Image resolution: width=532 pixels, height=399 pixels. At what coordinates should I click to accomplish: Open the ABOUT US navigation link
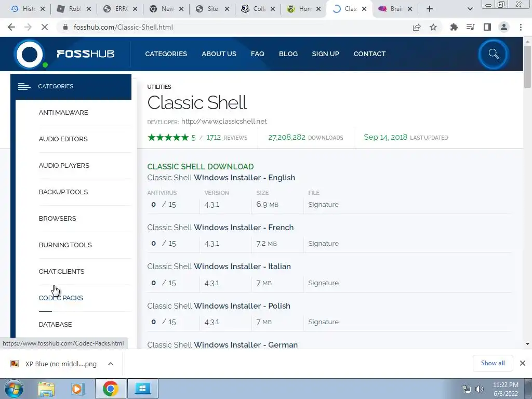point(219,54)
